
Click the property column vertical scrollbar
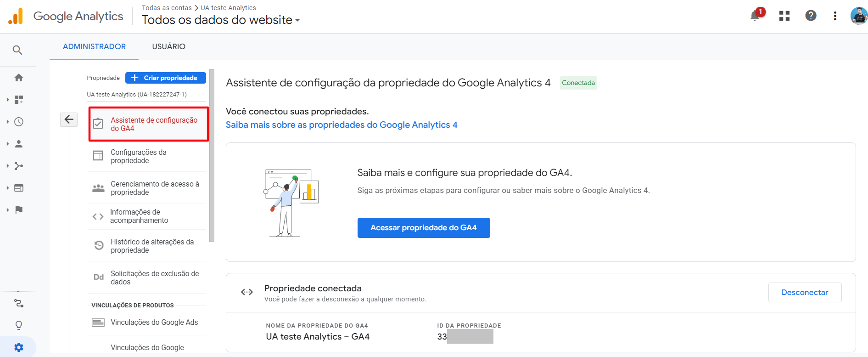coord(212,155)
